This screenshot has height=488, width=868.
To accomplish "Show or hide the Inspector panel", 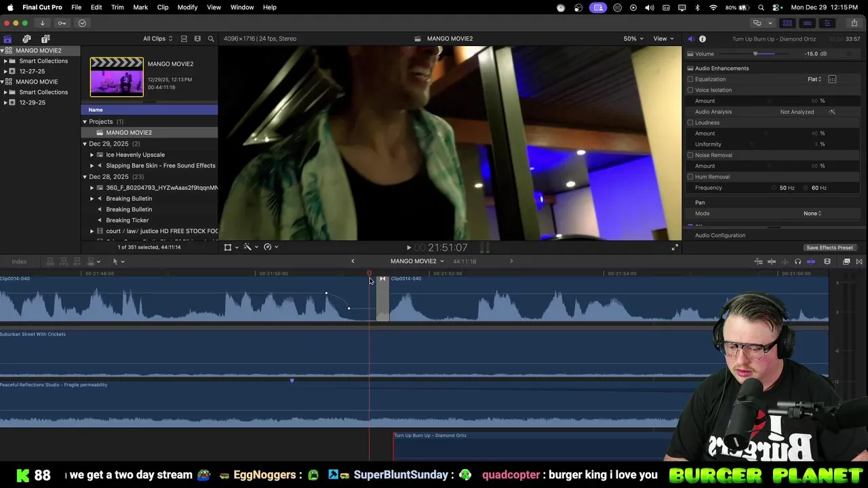I will point(827,23).
